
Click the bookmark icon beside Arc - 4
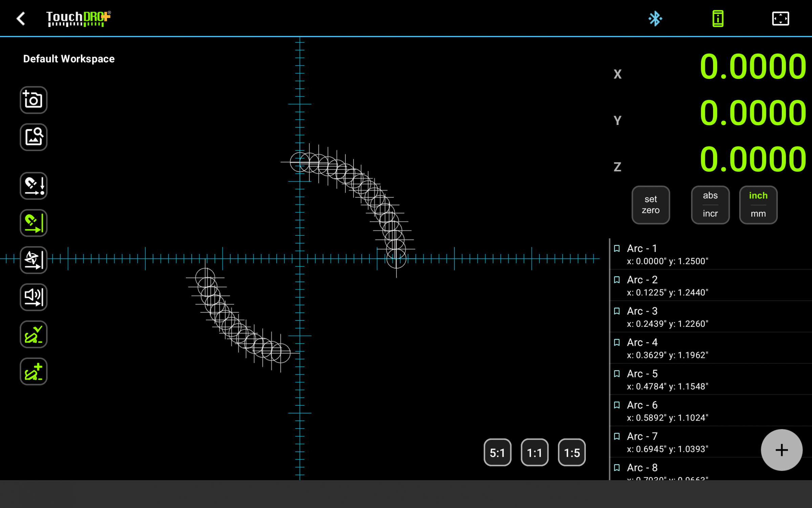617,342
